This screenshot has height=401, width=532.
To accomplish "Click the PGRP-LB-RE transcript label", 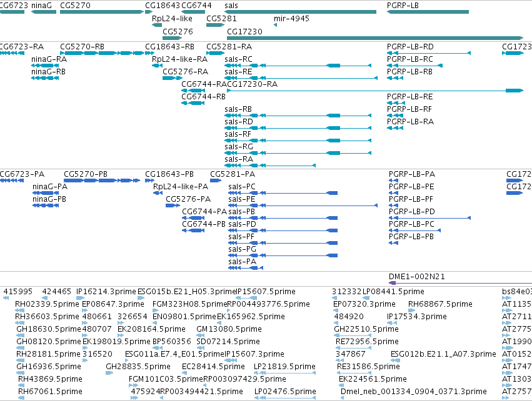I will [410, 97].
